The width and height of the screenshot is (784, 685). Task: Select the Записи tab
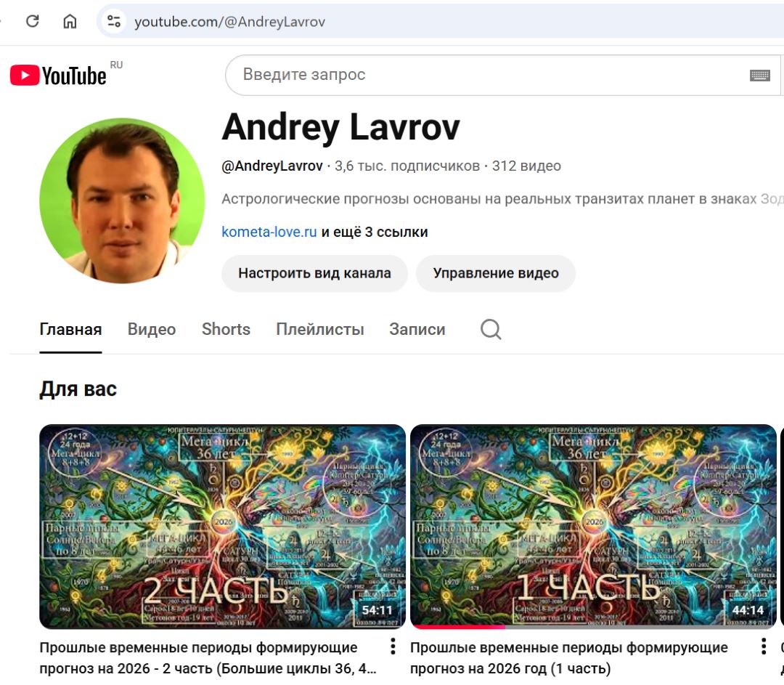417,329
